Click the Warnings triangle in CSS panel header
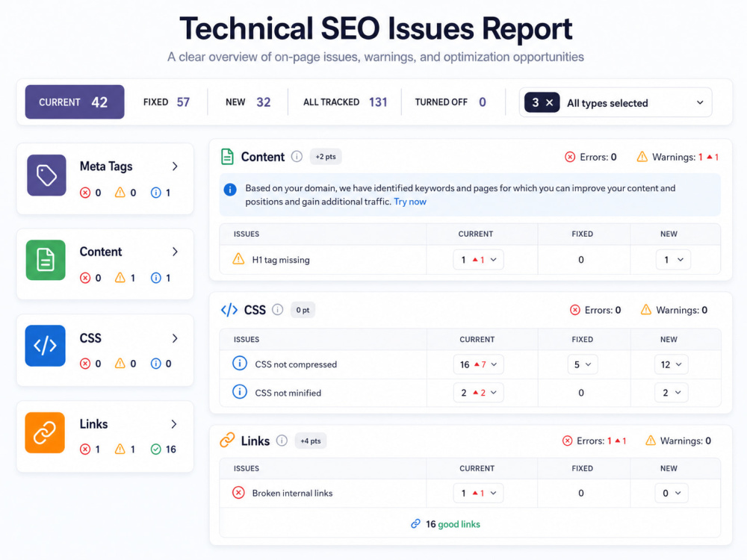Viewport: 747px width, 560px height. (x=646, y=310)
